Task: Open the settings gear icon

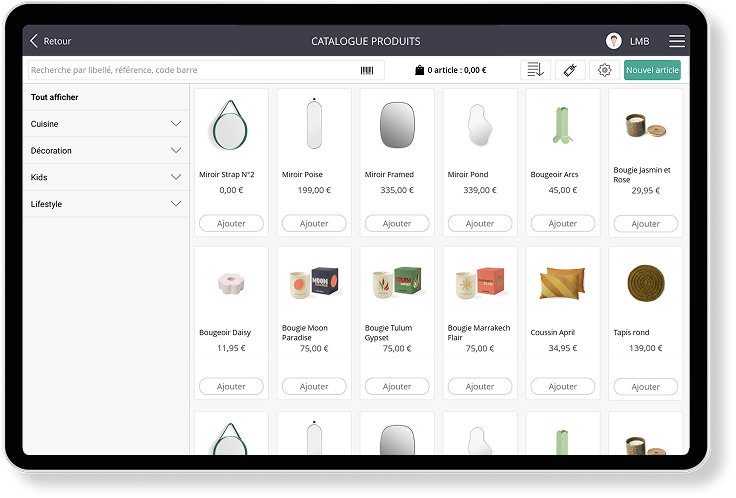Action: pos(604,70)
